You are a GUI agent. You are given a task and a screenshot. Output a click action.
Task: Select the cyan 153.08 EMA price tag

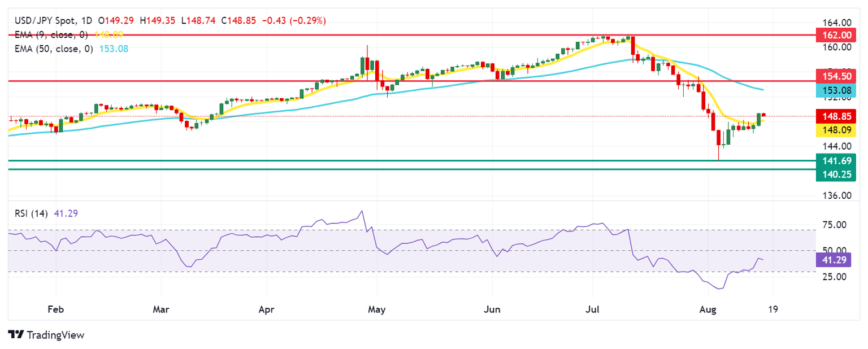point(836,90)
